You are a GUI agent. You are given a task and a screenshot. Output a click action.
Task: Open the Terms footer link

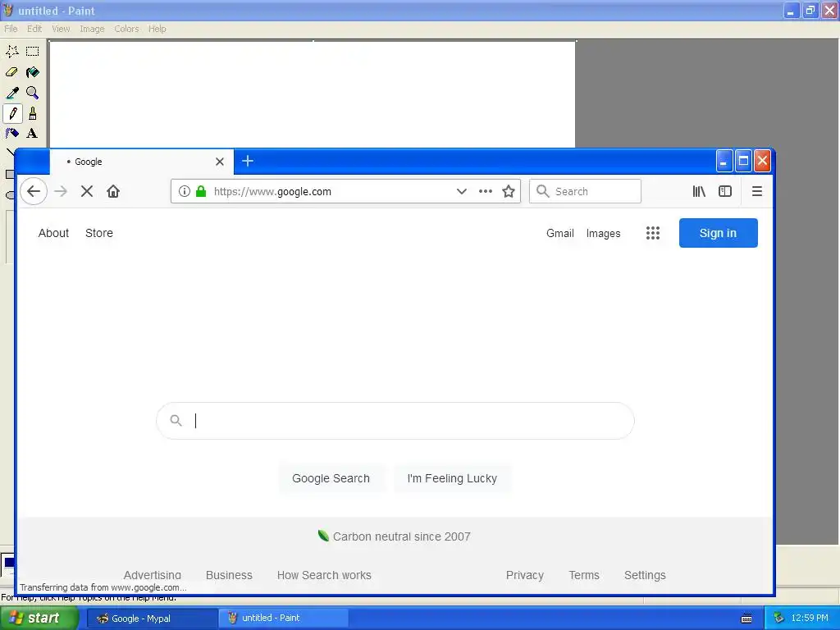point(584,575)
